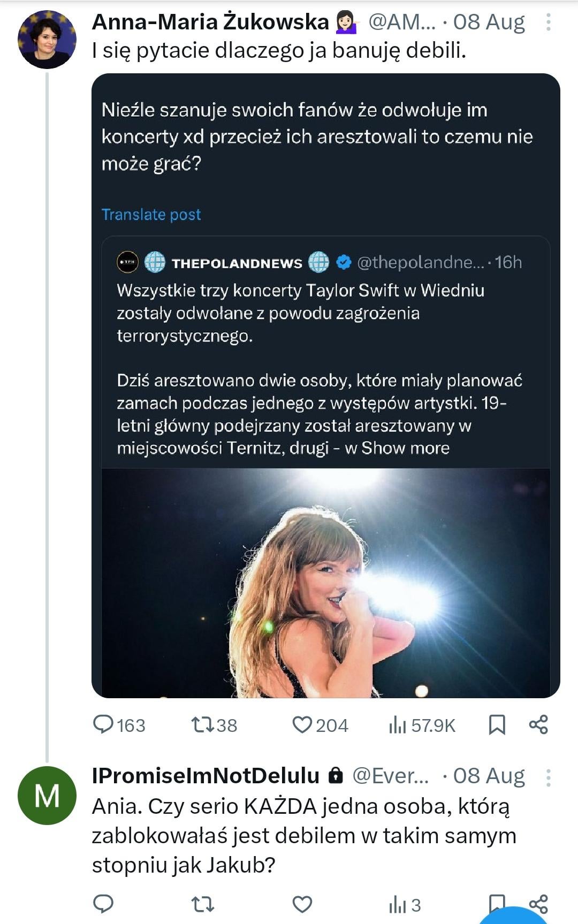
Task: Expand truncated text with Show more
Action: 405,448
